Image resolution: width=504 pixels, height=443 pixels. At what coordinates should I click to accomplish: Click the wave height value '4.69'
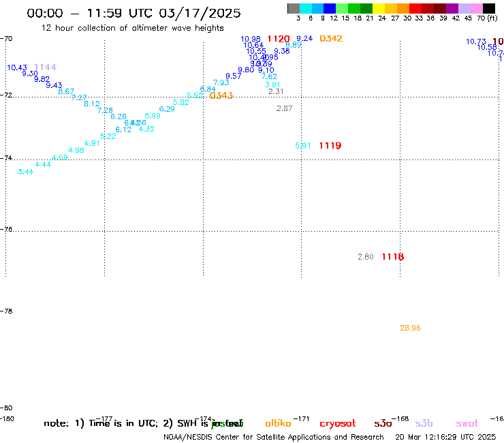[x=60, y=157]
